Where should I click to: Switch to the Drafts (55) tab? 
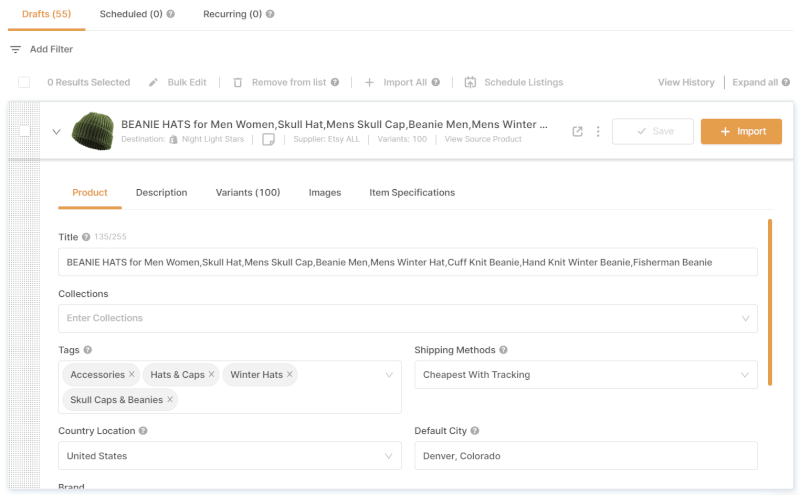click(x=46, y=14)
